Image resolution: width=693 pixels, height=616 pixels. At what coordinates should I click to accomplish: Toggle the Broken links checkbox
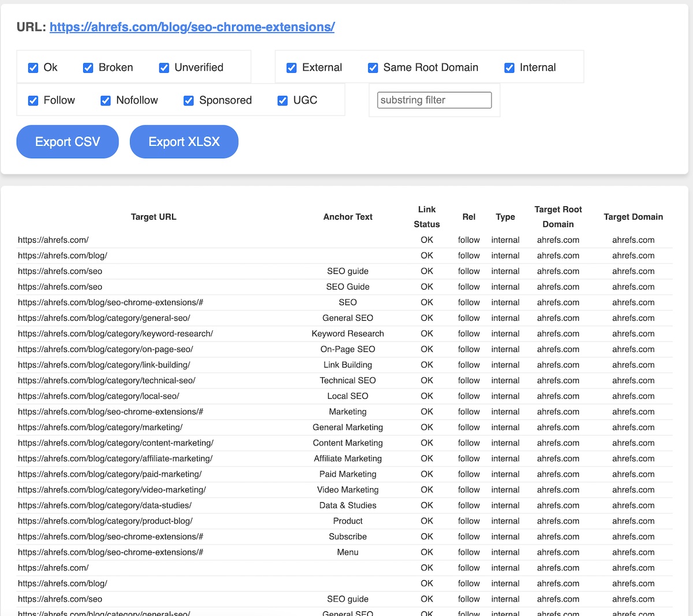click(88, 68)
